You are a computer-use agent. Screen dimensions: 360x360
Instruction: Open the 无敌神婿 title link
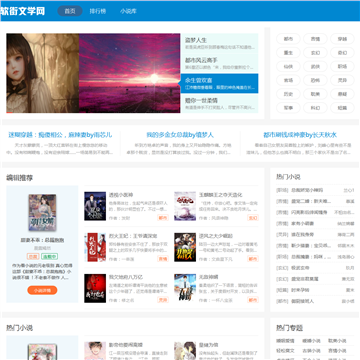pos(208,277)
